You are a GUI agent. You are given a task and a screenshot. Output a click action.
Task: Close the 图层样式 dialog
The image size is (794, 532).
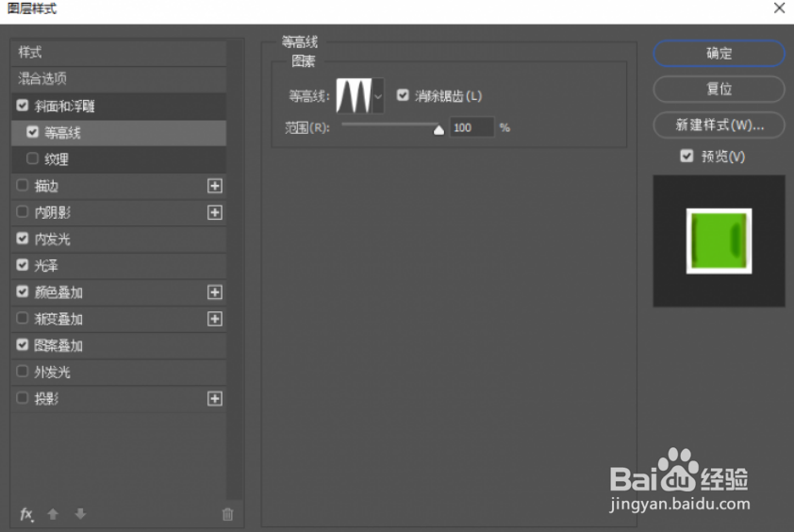point(779,8)
